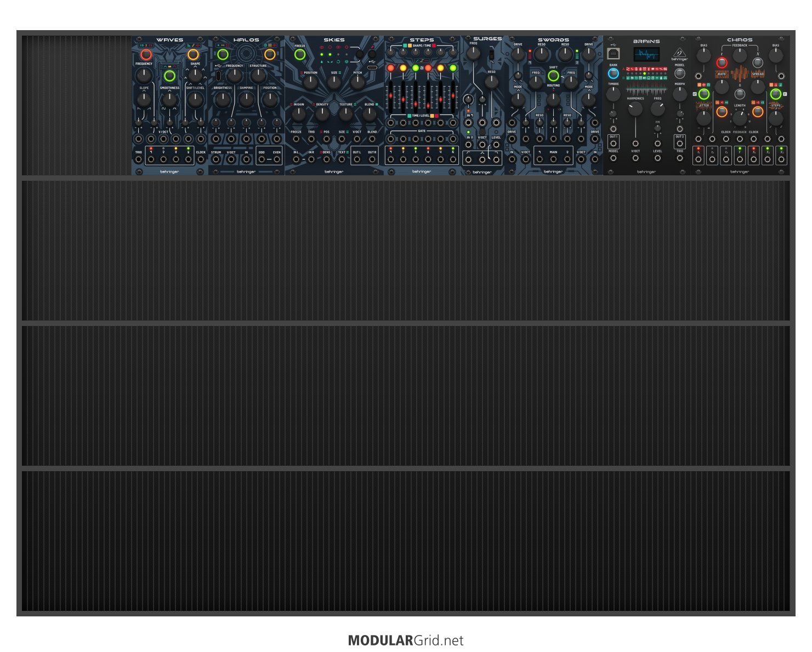Click the Halos USB-C port
This screenshot has width=812, height=652.
tap(218, 75)
